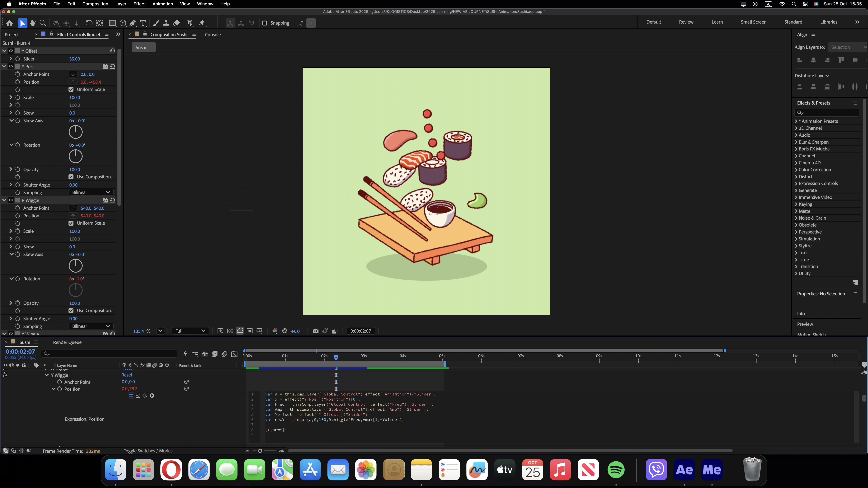Screen dimensions: 868x488
Task: Select the Pen tool
Action: coord(133,23)
